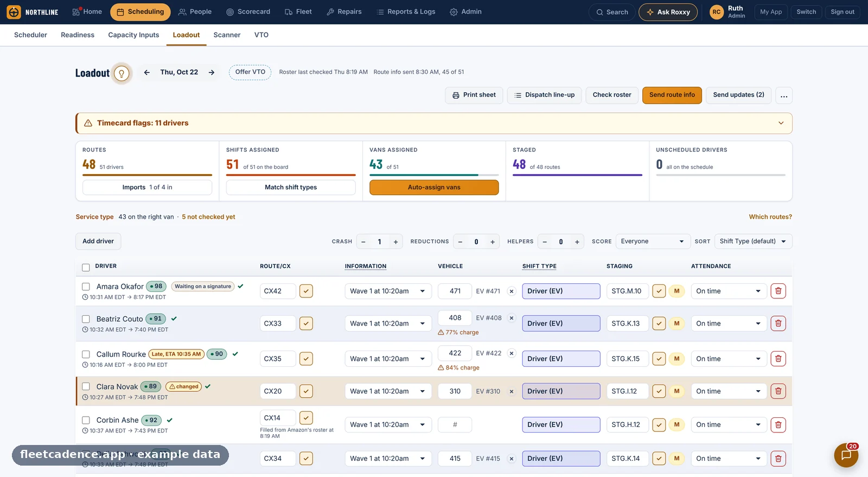Select Beatriz Couto's row checkbox

click(x=86, y=319)
